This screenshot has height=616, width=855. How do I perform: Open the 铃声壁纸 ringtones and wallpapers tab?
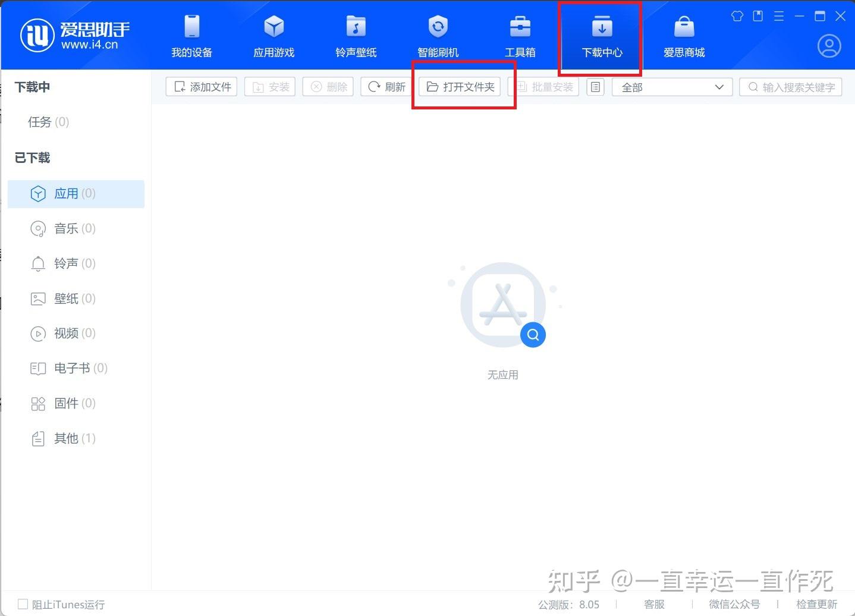(x=356, y=36)
